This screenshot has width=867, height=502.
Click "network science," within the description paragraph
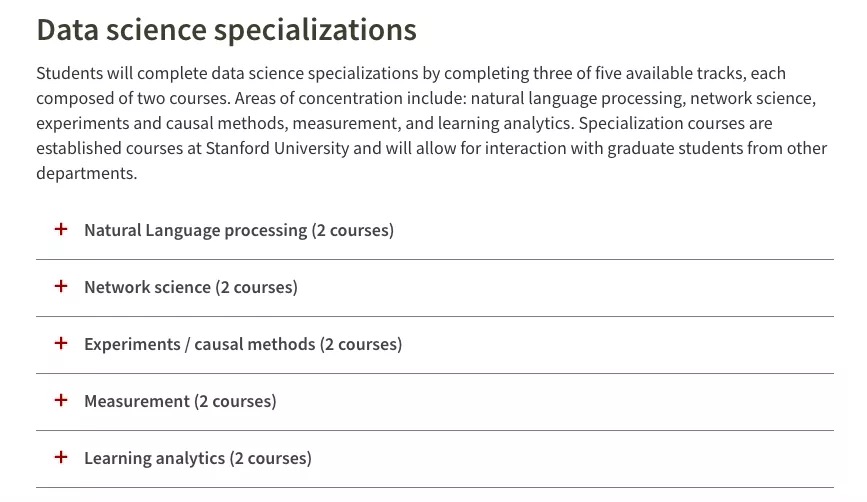tap(753, 98)
